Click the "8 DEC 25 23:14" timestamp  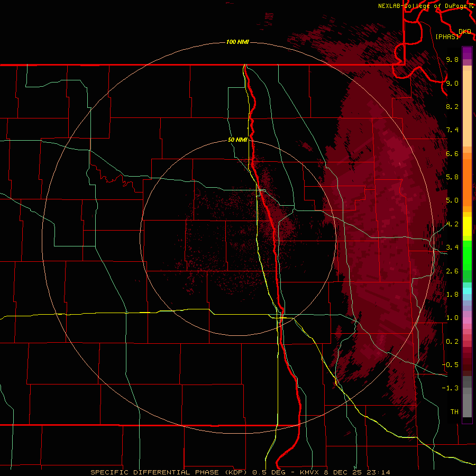click(358, 472)
